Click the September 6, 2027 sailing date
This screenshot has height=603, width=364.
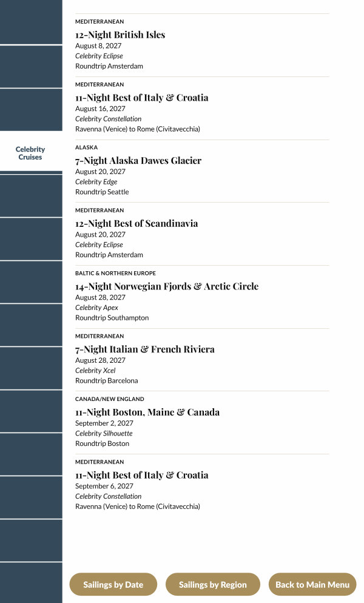point(104,486)
